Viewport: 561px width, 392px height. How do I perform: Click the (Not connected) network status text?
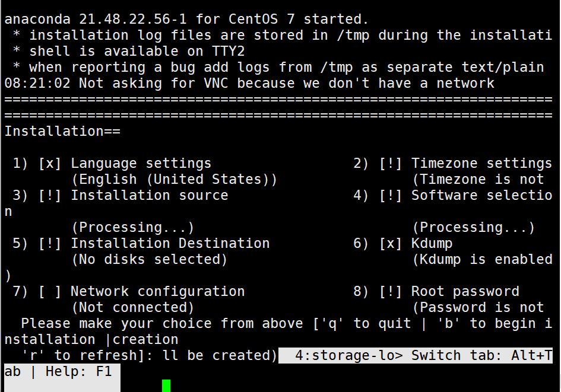[132, 308]
